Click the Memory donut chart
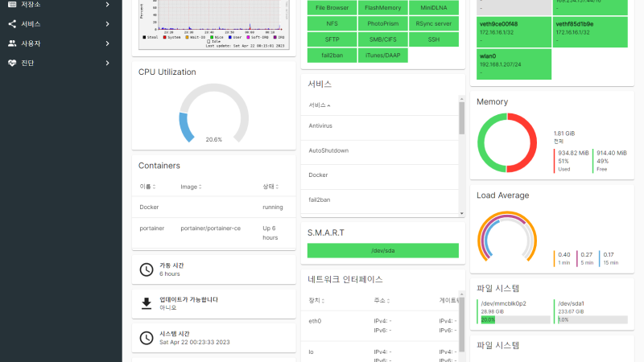The height and width of the screenshot is (362, 644). 507,143
